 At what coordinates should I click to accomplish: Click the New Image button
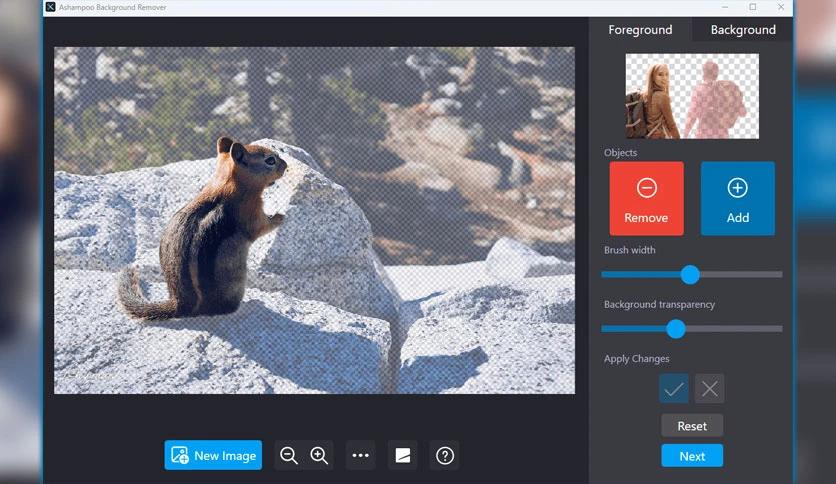(x=213, y=455)
